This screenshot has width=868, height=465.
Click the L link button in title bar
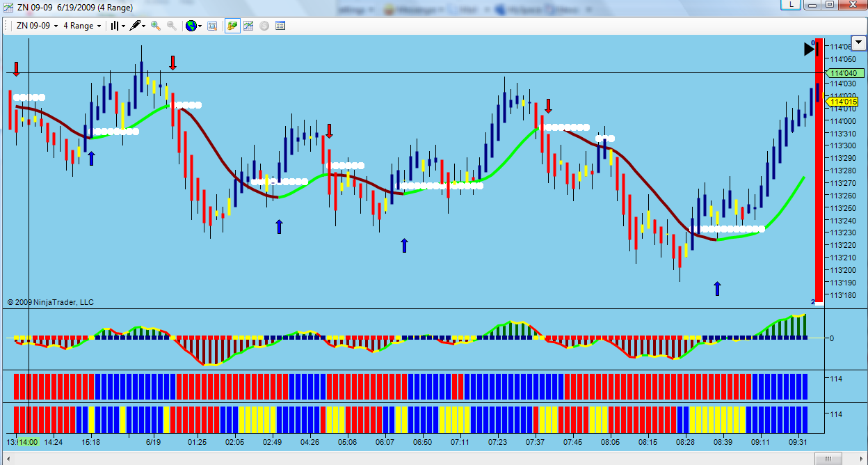(791, 4)
